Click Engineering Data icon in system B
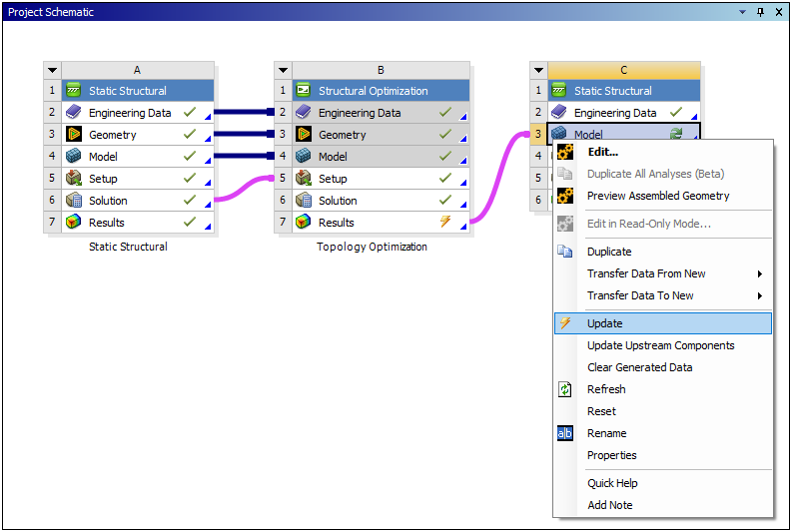792x532 pixels. 304,113
